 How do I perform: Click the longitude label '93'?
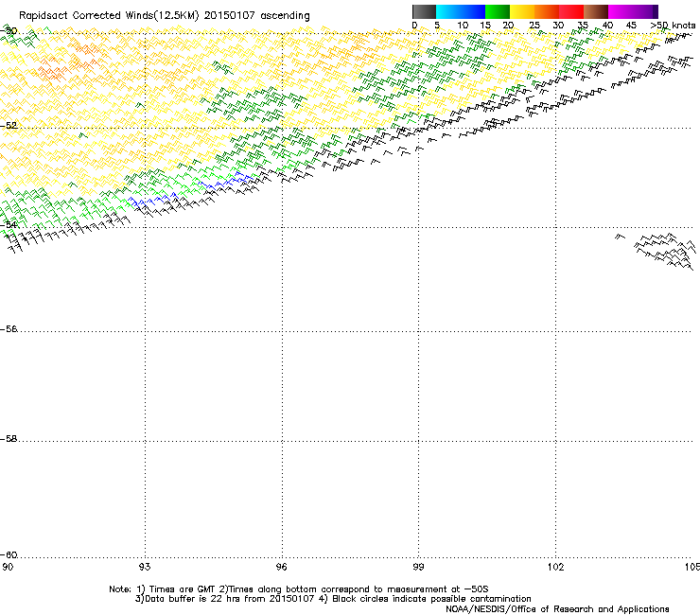tap(145, 567)
